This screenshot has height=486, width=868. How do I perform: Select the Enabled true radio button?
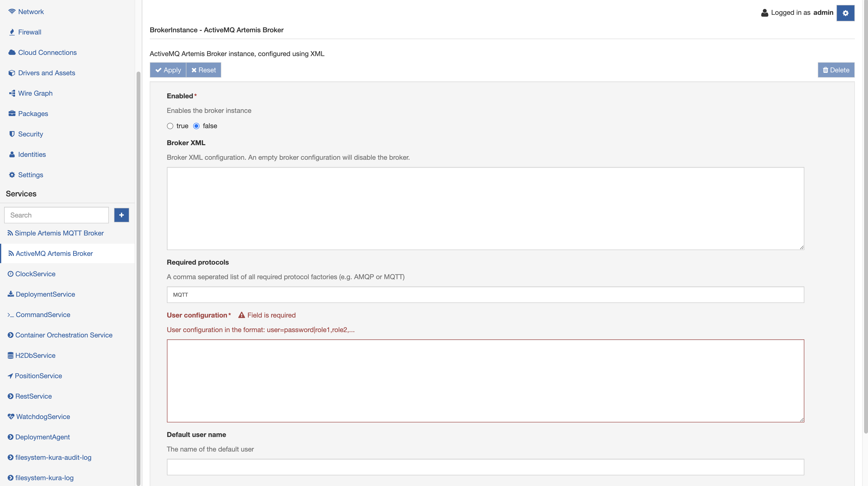pyautogui.click(x=170, y=126)
